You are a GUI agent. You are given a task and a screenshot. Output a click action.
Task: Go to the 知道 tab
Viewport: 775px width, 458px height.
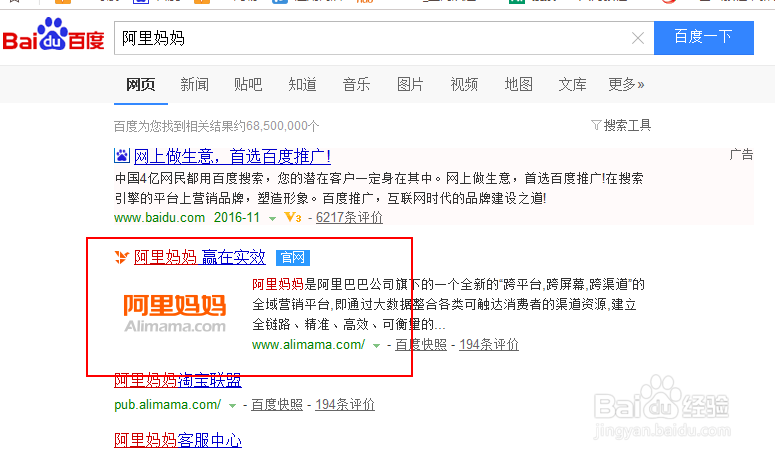[x=302, y=84]
